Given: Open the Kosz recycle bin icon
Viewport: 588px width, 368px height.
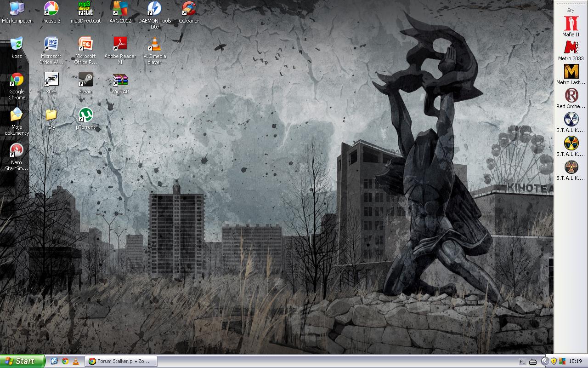Looking at the screenshot, I should tap(17, 48).
